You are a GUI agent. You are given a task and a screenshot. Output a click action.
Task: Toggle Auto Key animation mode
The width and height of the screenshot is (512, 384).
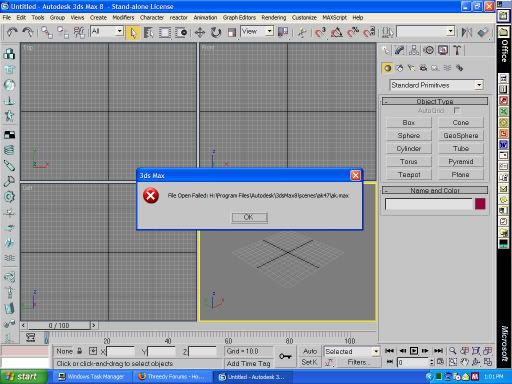pos(310,351)
